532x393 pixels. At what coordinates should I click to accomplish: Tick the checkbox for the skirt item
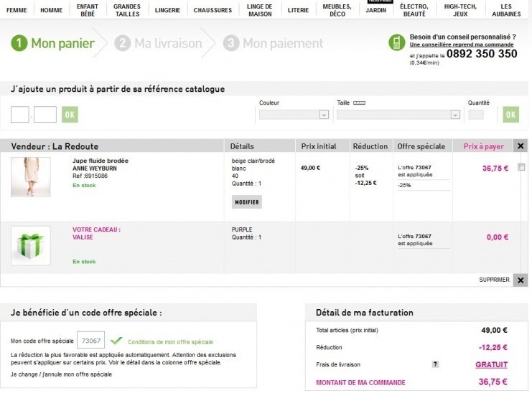(x=521, y=167)
